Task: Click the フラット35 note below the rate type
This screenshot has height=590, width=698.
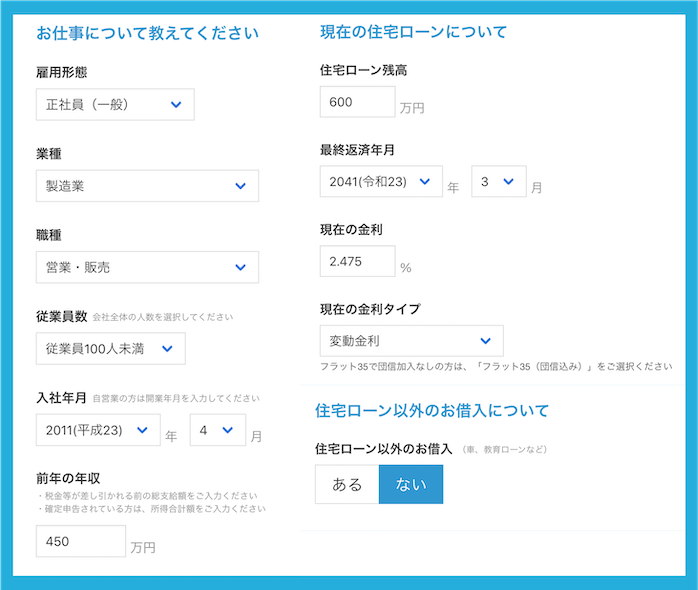Action: (495, 367)
